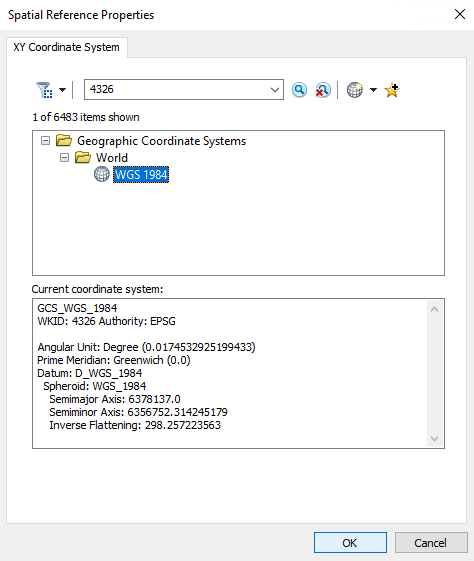Open the Add Coordinate System globe icon

click(355, 90)
